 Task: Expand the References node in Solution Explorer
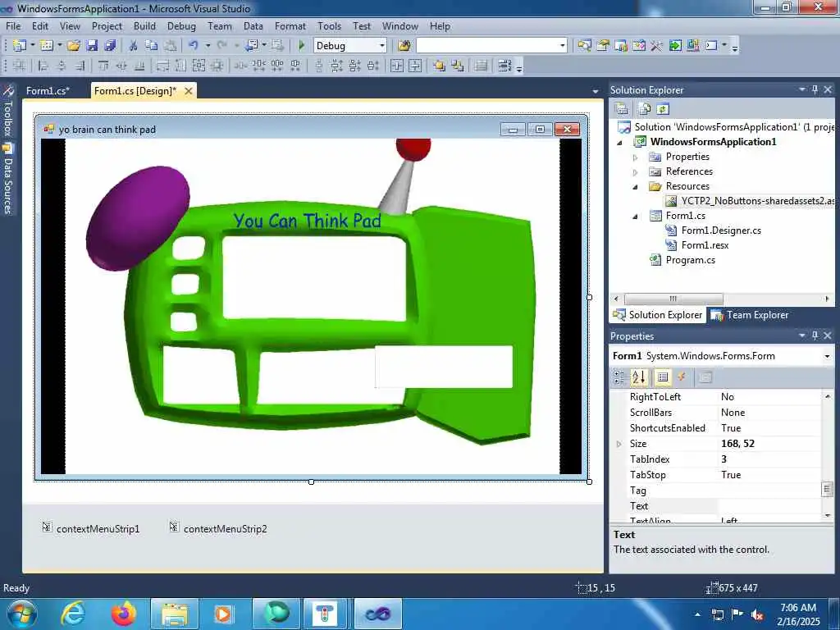coord(636,172)
